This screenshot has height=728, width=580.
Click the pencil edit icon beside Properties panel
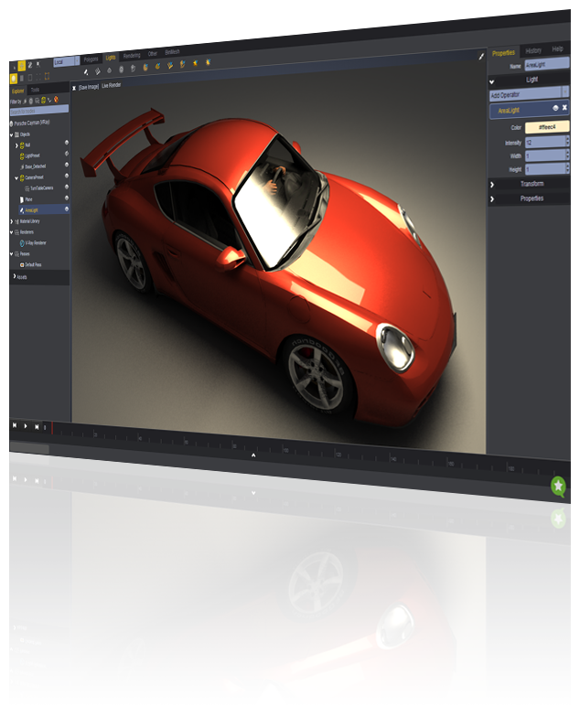pos(481,57)
